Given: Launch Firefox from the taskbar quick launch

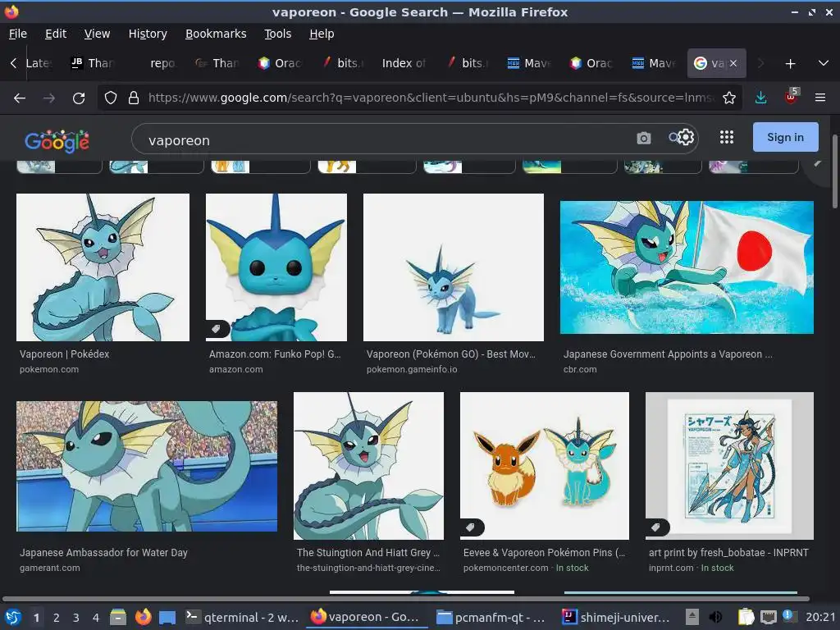Looking at the screenshot, I should pos(143,617).
